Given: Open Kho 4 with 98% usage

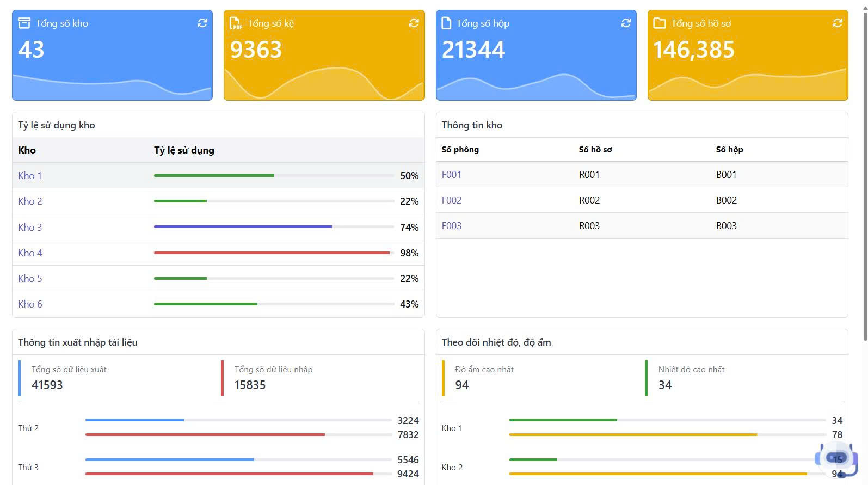Looking at the screenshot, I should coord(30,253).
